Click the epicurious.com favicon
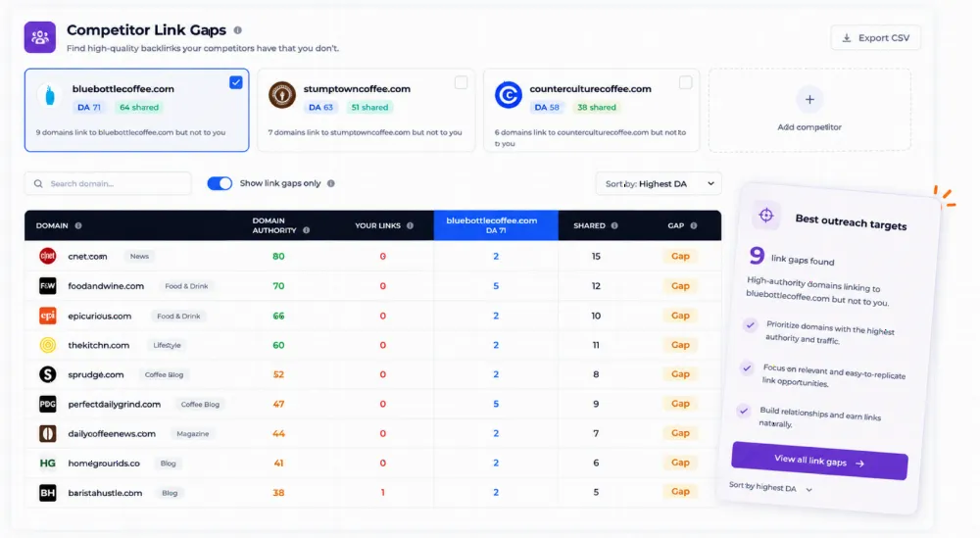The height and width of the screenshot is (538, 980). pyautogui.click(x=47, y=316)
